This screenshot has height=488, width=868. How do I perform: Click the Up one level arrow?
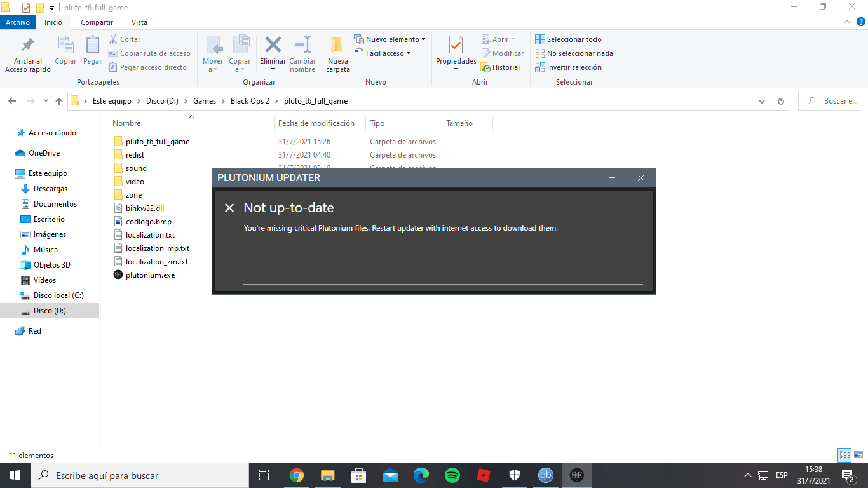(x=59, y=101)
